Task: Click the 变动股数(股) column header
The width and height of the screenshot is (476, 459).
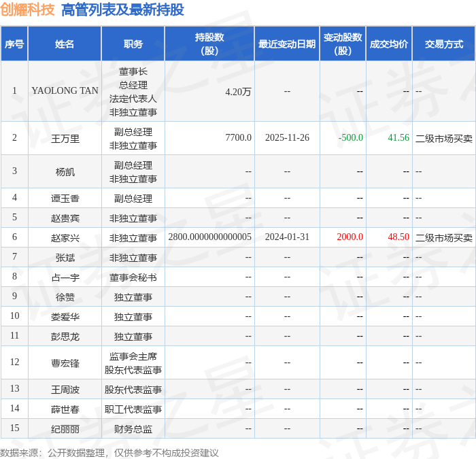Action: click(343, 44)
